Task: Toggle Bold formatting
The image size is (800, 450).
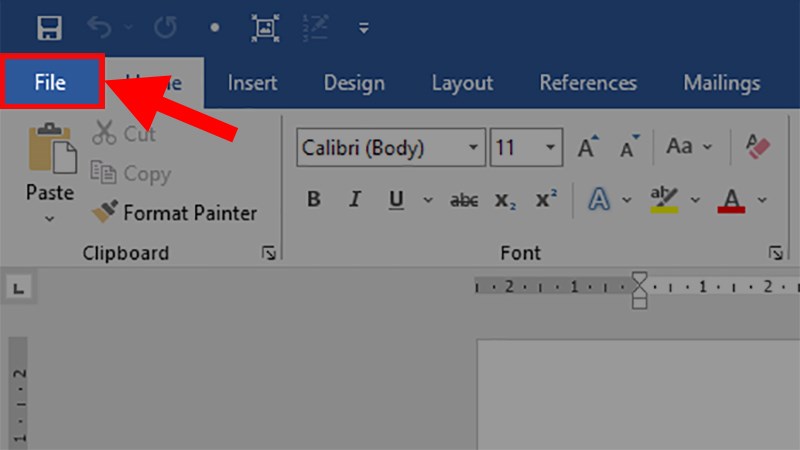Action: tap(313, 200)
